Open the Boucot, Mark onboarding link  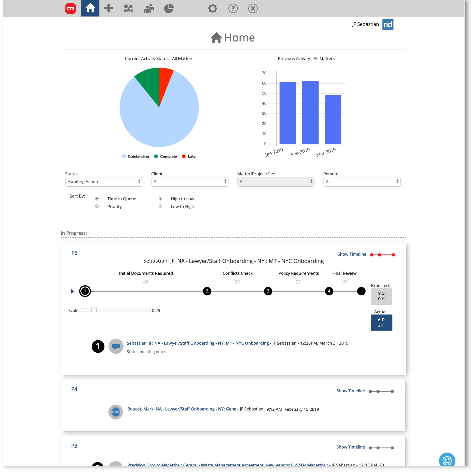click(x=182, y=409)
